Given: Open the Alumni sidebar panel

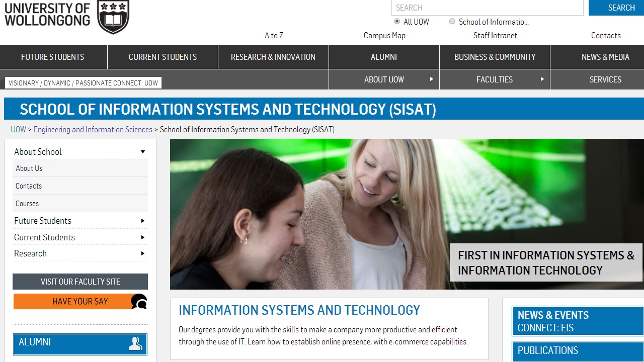Looking at the screenshot, I should pyautogui.click(x=80, y=344).
